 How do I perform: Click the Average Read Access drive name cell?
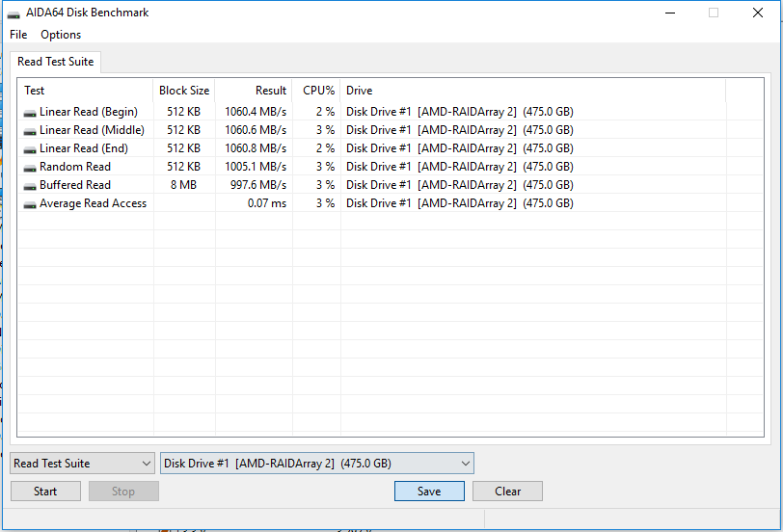pyautogui.click(x=459, y=203)
